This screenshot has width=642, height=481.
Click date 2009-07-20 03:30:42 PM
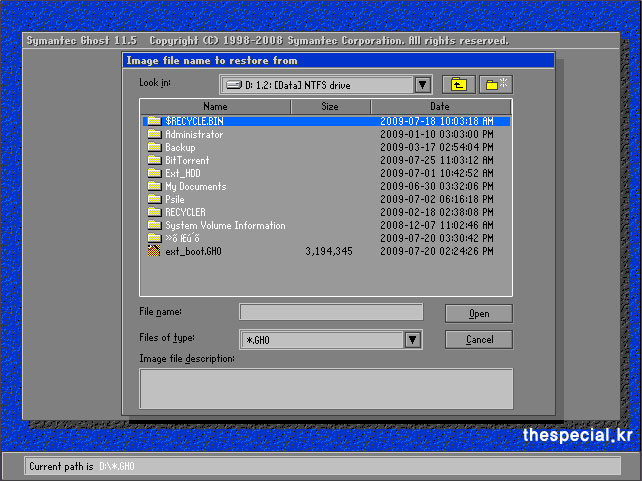point(437,238)
